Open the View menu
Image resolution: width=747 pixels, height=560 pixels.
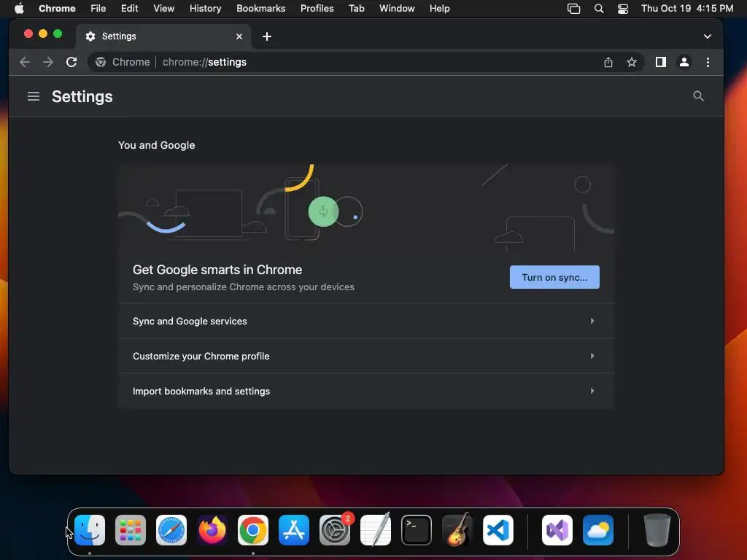(x=163, y=8)
